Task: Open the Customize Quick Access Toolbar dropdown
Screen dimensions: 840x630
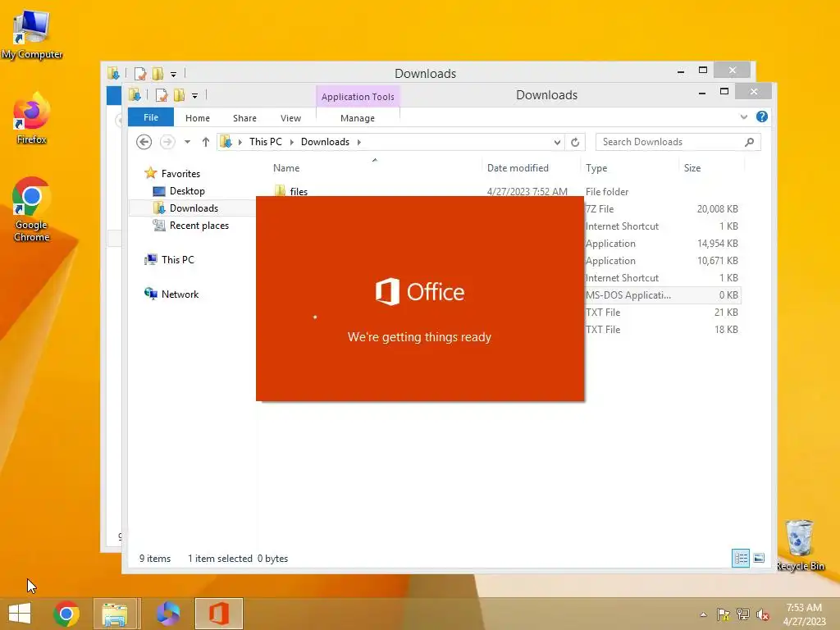Action: point(195,96)
